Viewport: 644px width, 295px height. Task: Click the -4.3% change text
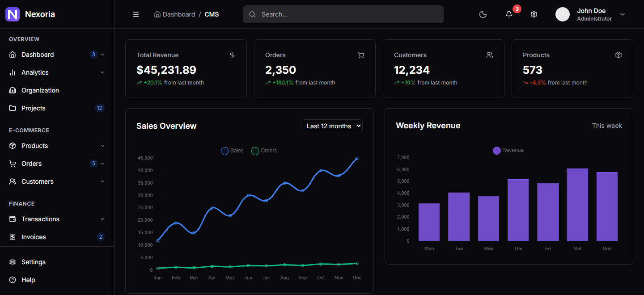pyautogui.click(x=538, y=83)
